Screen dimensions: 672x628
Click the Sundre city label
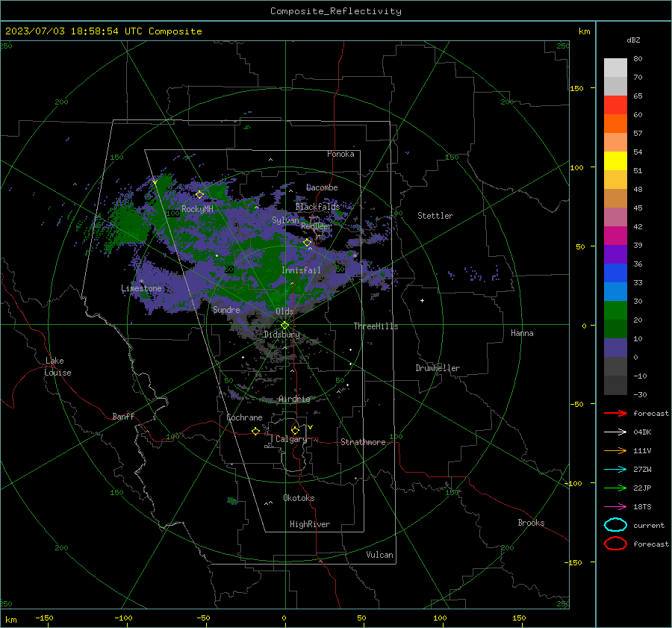pyautogui.click(x=226, y=309)
